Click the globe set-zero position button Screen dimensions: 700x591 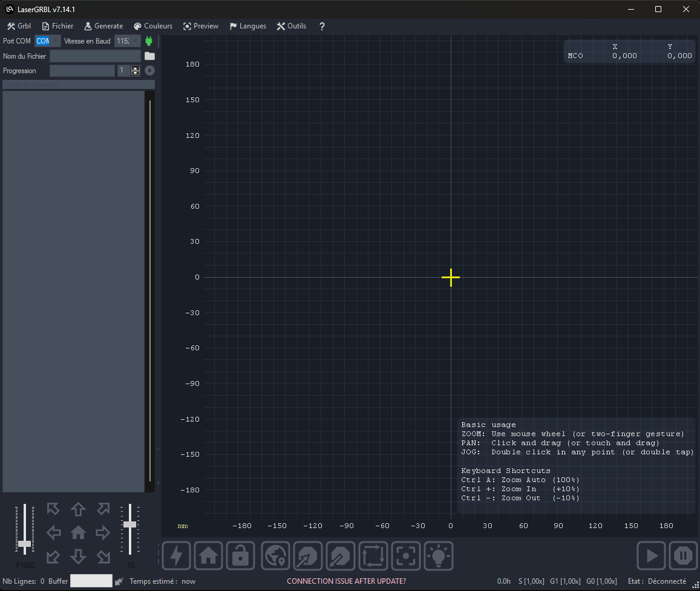coord(275,556)
